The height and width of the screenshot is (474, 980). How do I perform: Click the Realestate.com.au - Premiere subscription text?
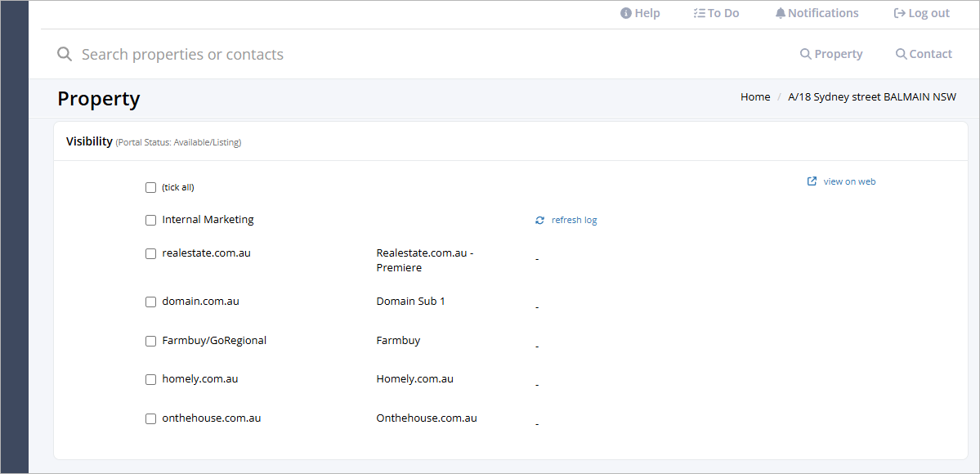[427, 260]
